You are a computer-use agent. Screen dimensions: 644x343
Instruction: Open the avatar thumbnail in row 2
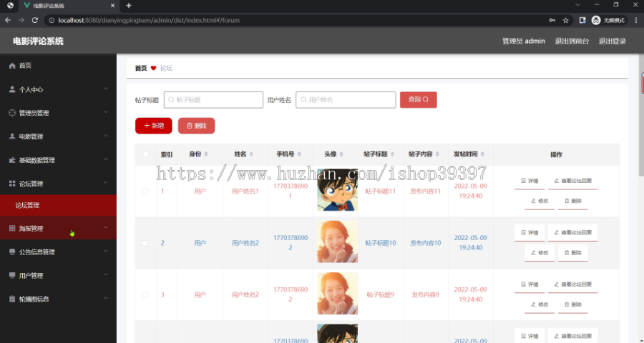pyautogui.click(x=337, y=242)
